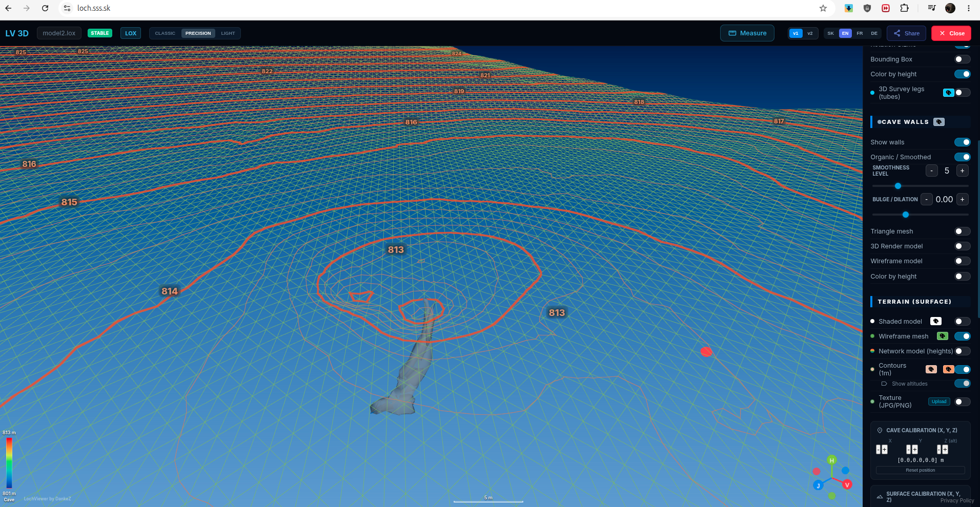Click the V axis gizmo ball
The width and height of the screenshot is (980, 507).
(x=847, y=484)
